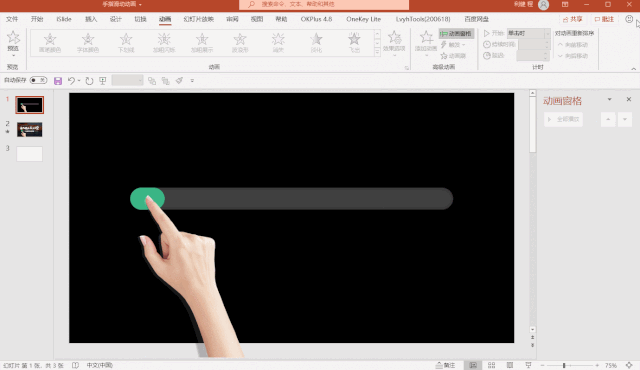Image resolution: width=640 pixels, height=370 pixels.
Task: Click the title bar search box
Action: pos(324,4)
